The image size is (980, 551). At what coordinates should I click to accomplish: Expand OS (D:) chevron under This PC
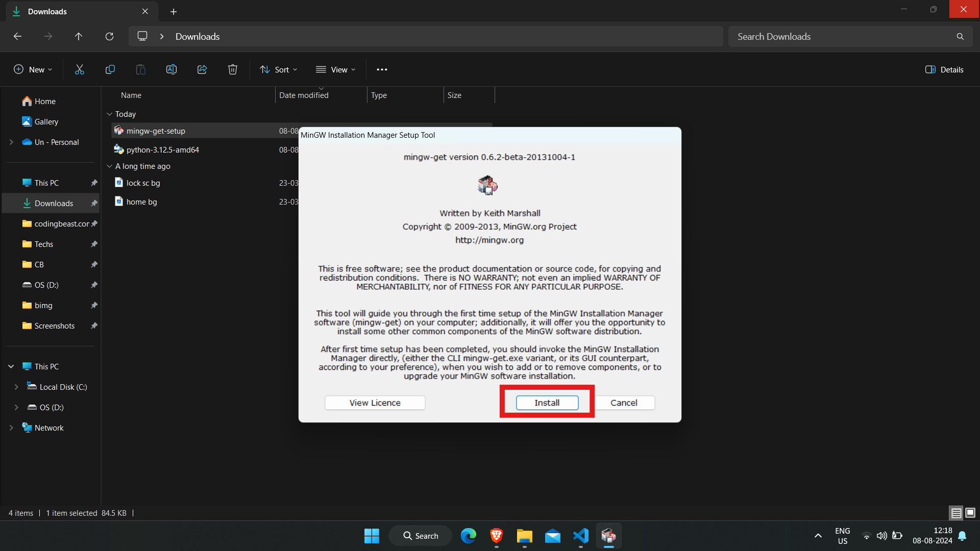click(16, 408)
